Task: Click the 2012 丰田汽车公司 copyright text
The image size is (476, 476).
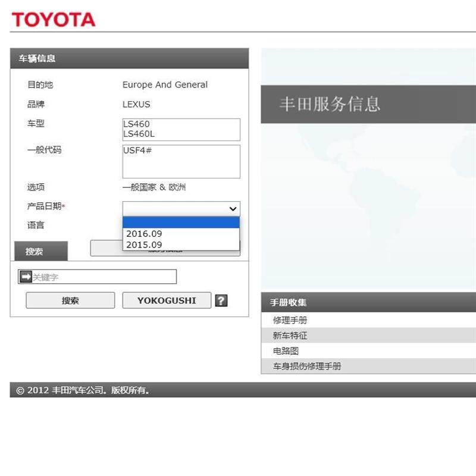Action: click(83, 390)
